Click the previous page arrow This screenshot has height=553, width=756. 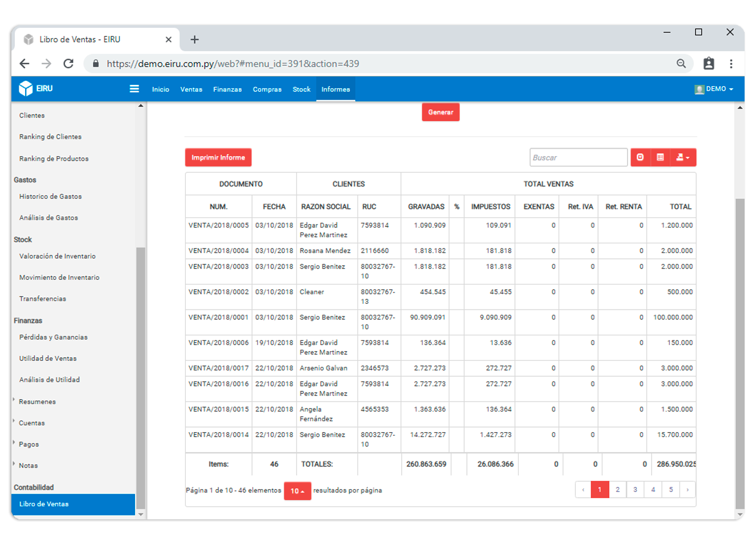[x=583, y=490]
